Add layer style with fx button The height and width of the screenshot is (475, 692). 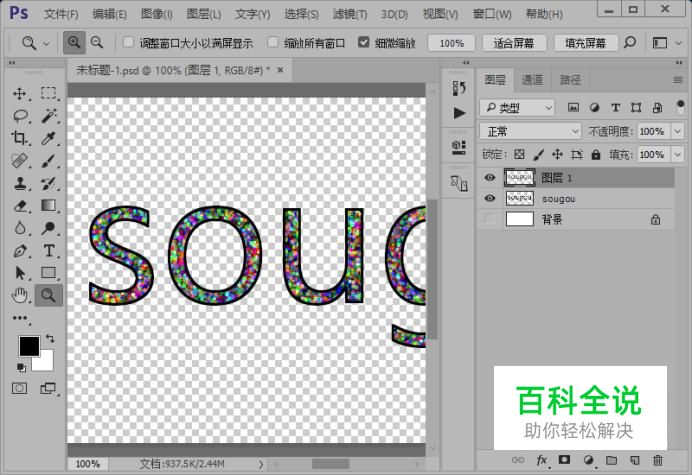coord(542,460)
